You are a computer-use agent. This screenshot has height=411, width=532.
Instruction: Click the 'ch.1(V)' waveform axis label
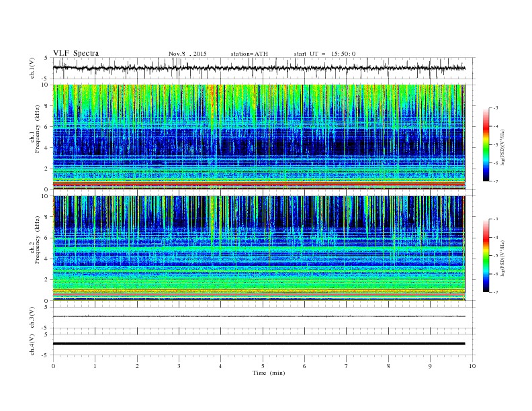pyautogui.click(x=32, y=68)
